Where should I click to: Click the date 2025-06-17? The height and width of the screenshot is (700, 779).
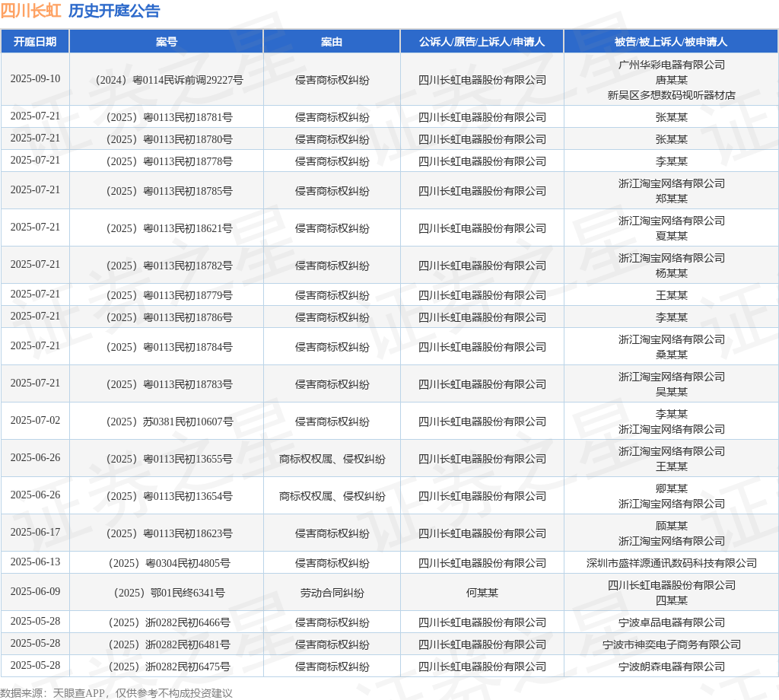pyautogui.click(x=35, y=532)
